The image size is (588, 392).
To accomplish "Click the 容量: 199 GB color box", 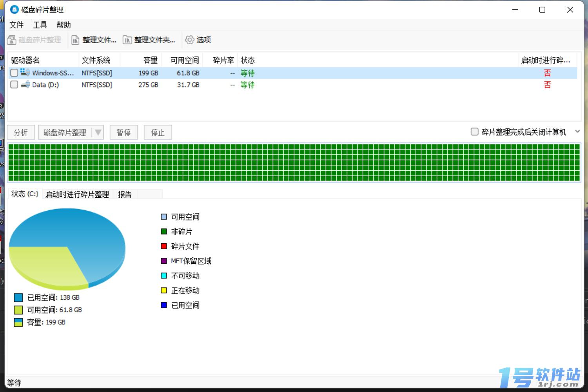I will point(18,322).
